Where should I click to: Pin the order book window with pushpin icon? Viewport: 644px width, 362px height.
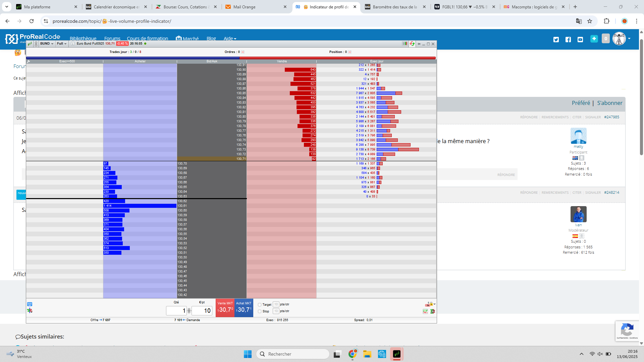pos(419,44)
